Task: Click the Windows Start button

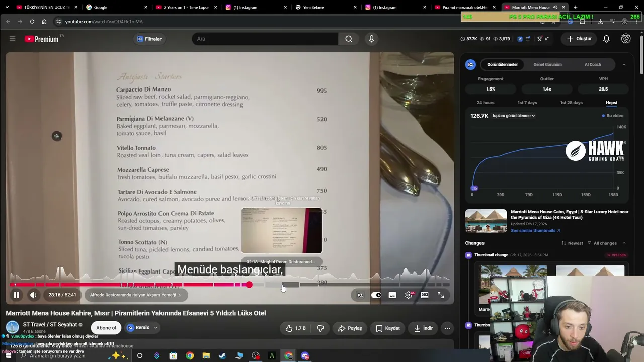Action: 8,356
